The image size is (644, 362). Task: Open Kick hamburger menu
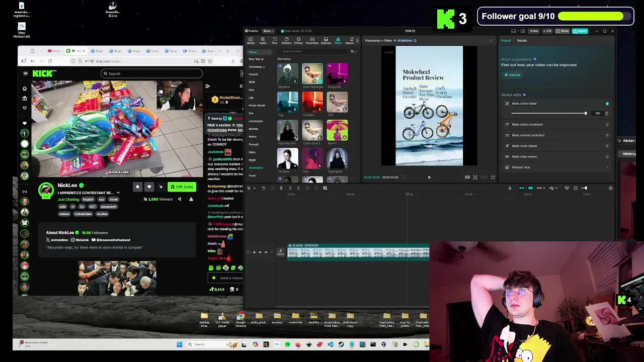(25, 73)
